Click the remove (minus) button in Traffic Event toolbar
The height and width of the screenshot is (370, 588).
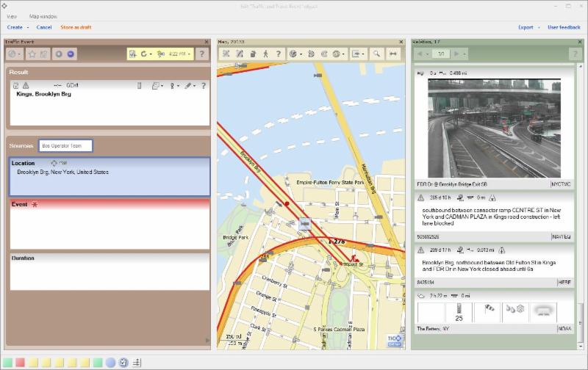71,54
